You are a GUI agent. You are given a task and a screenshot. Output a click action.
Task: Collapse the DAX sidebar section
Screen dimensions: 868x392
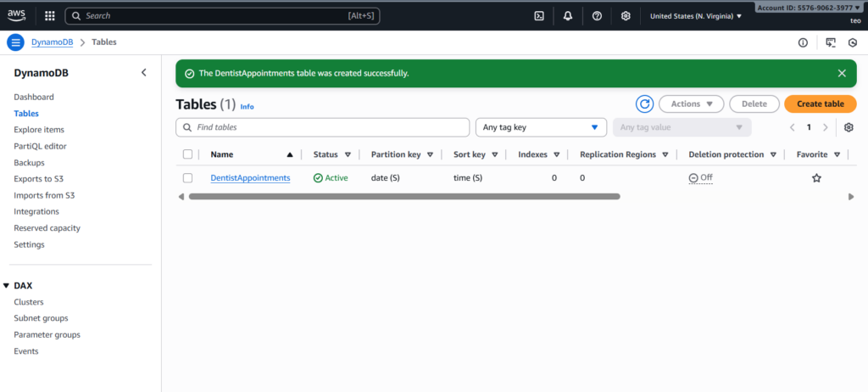point(7,286)
